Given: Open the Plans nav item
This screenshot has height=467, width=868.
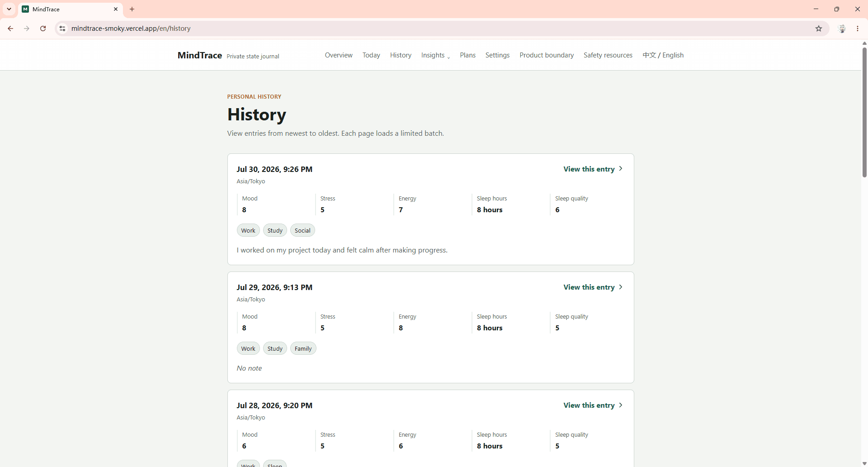Looking at the screenshot, I should (x=467, y=55).
